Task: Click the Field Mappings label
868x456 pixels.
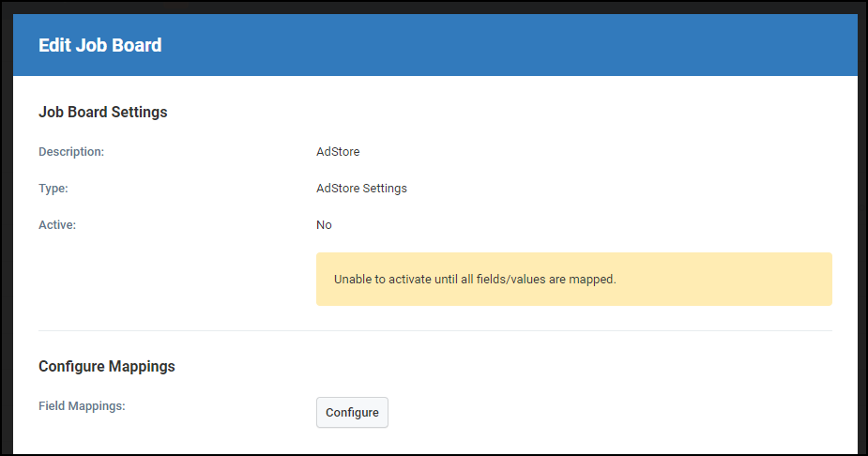Action: coord(82,405)
